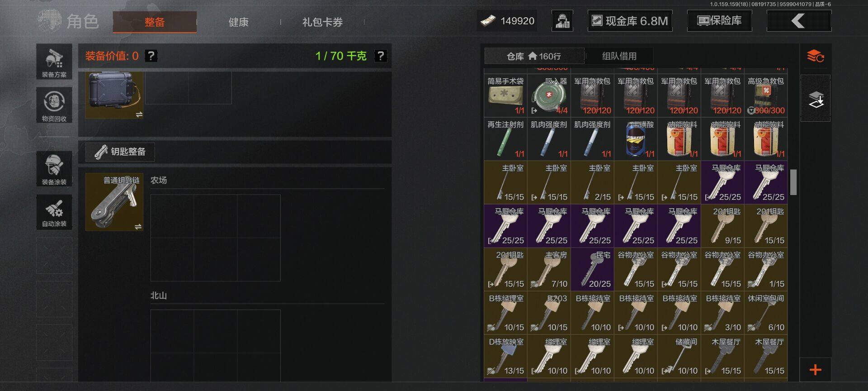Click question mark beside weight 1/70 千克
Screen dimensions: 868x391
[x=381, y=56]
